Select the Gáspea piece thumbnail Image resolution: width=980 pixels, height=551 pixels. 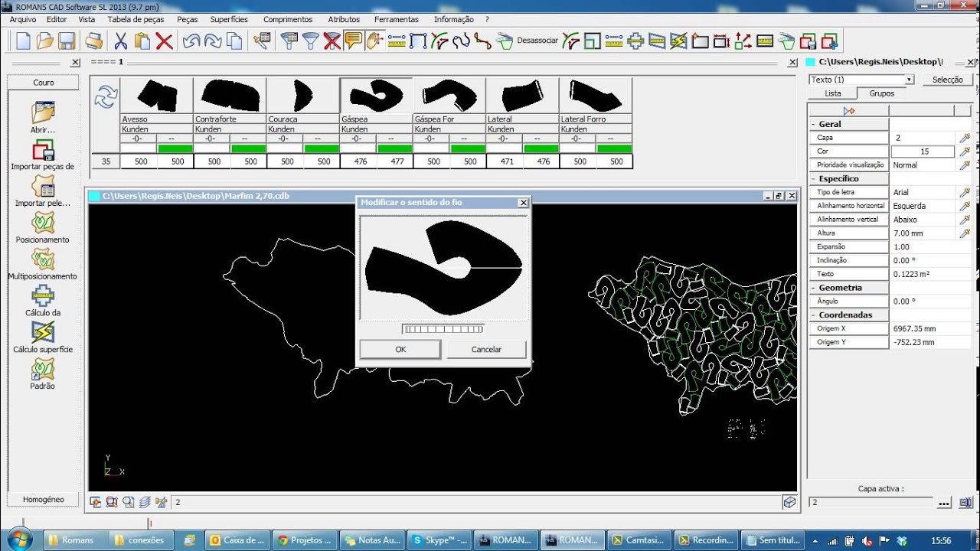tap(376, 96)
